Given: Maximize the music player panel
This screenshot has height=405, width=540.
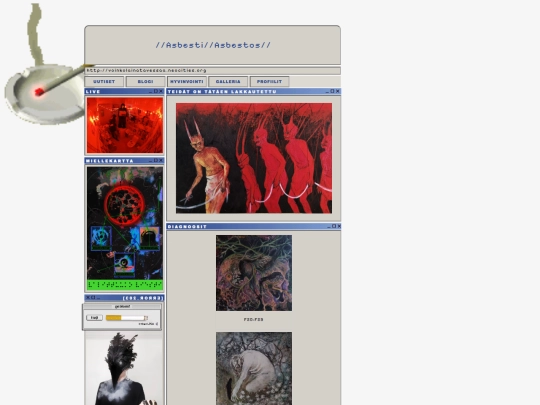Looking at the screenshot, I should [93, 298].
